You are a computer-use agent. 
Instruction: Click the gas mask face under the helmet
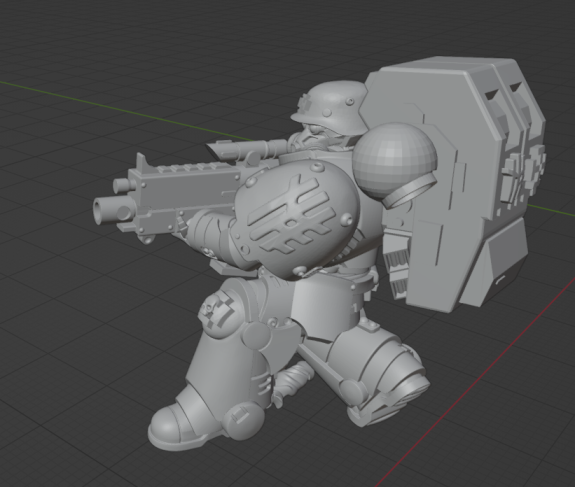point(317,138)
